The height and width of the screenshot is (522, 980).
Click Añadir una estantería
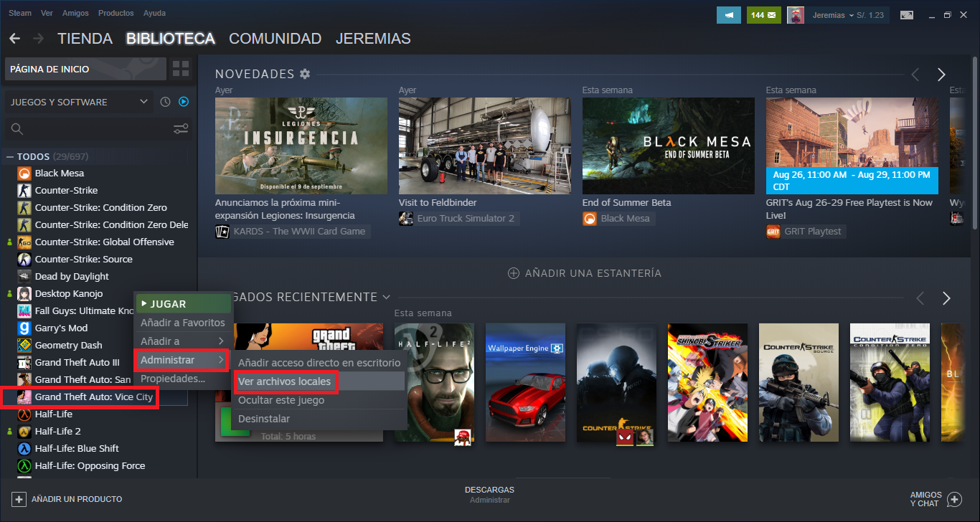(585, 273)
